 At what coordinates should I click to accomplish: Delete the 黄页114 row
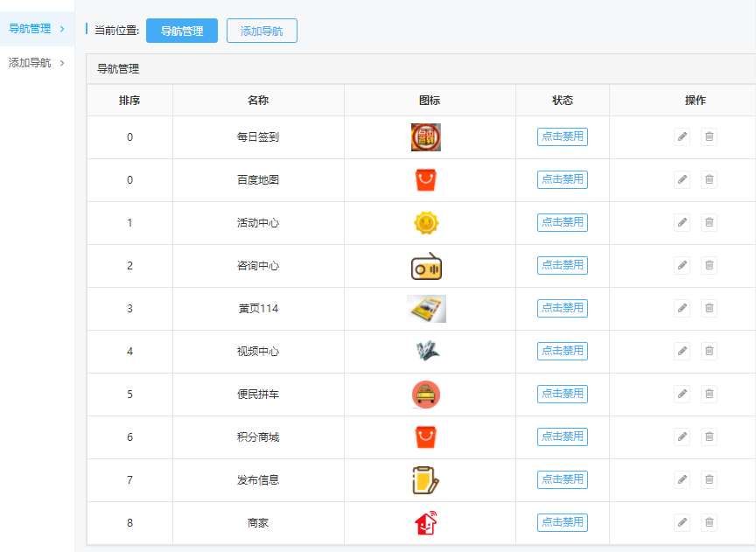pos(709,309)
